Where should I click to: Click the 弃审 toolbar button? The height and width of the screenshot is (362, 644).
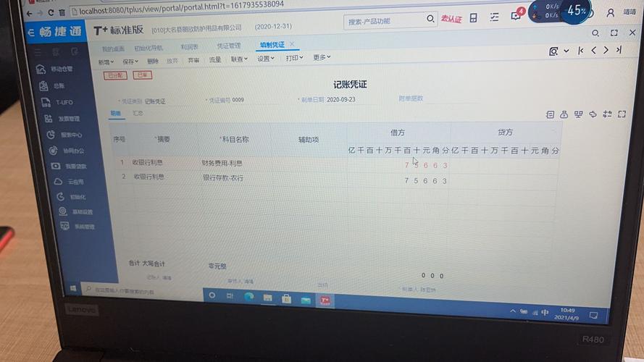coord(193,60)
